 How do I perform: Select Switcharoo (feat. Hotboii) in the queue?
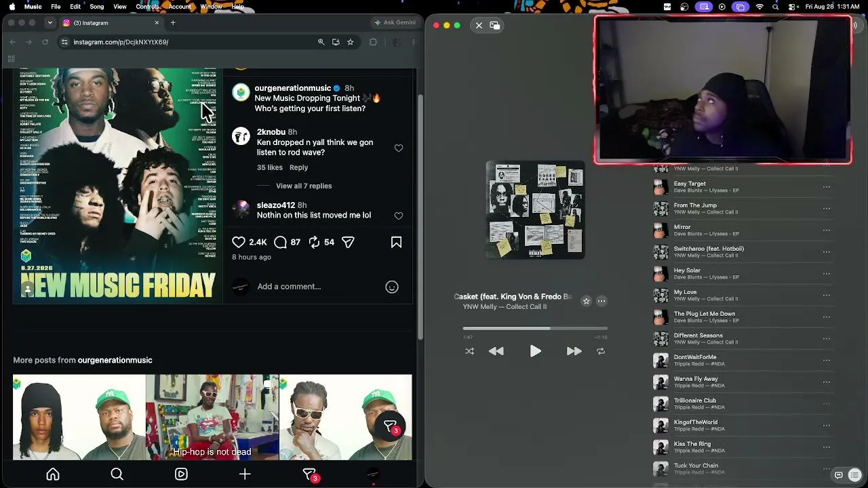pos(743,252)
